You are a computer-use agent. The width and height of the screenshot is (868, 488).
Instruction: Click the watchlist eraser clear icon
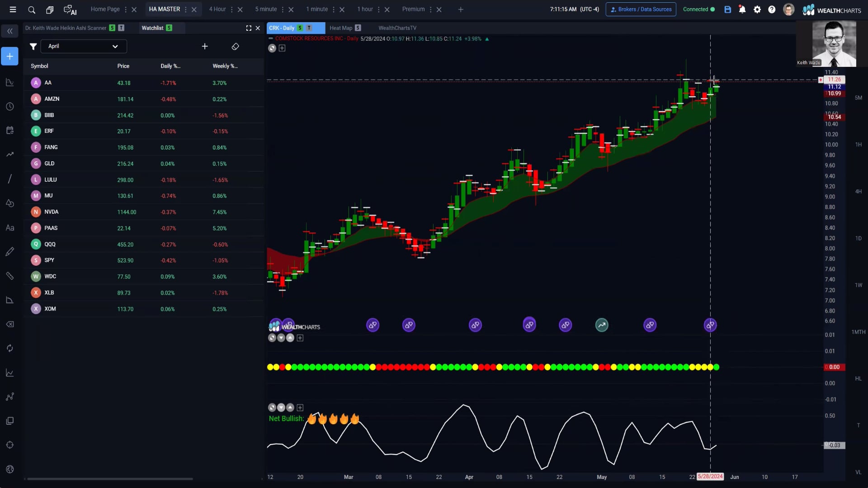tap(235, 47)
